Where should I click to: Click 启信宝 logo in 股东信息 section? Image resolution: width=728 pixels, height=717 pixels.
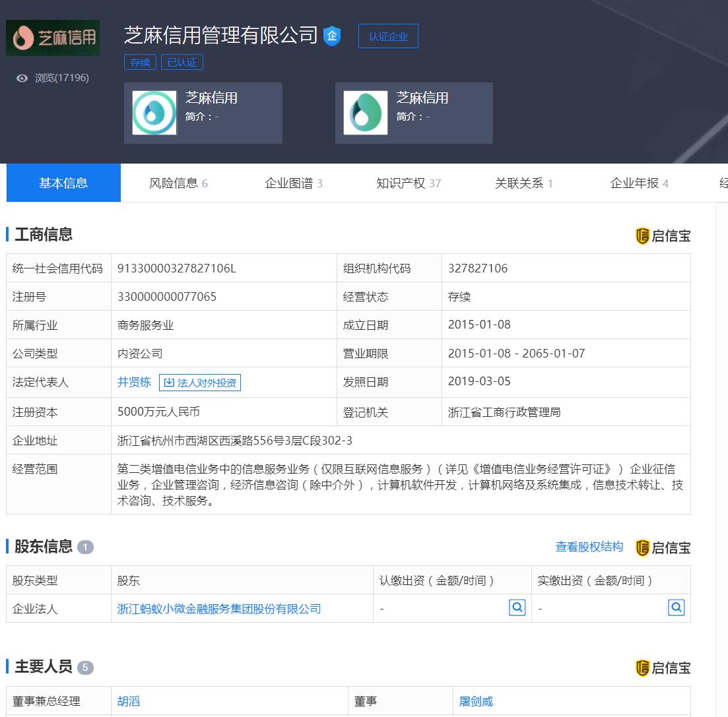[663, 547]
